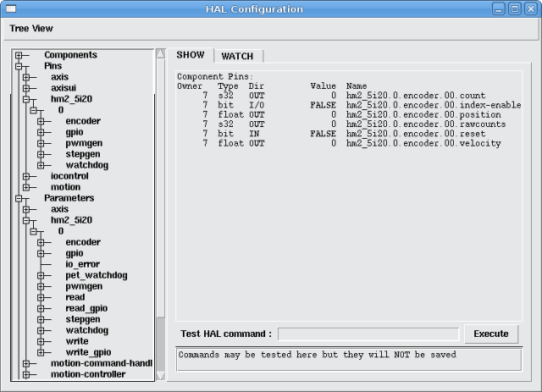Image resolution: width=542 pixels, height=392 pixels.
Task: Maximize the HAL Configuration window
Action: click(x=513, y=9)
